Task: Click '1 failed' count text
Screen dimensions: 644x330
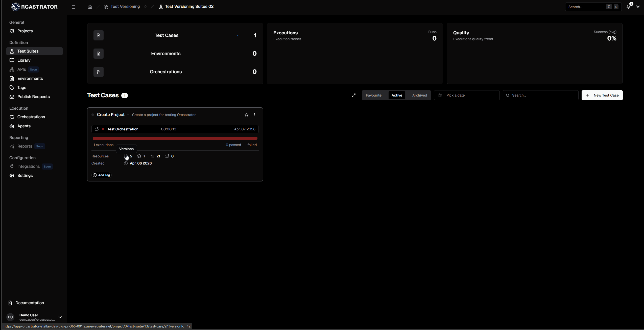Action: point(251,145)
